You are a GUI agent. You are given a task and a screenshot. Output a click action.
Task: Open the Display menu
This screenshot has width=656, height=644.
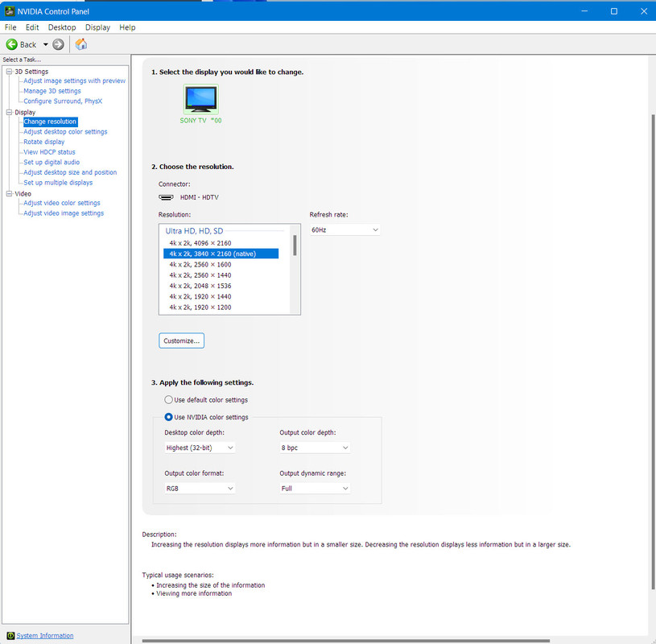97,27
